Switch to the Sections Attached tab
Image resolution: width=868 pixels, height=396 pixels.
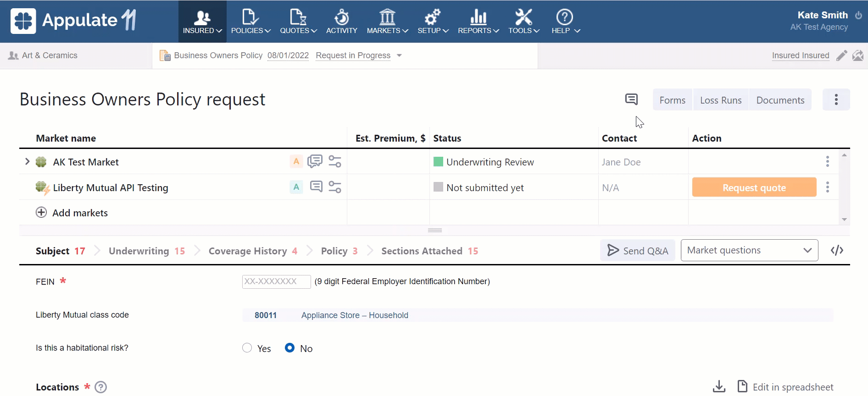click(x=429, y=251)
